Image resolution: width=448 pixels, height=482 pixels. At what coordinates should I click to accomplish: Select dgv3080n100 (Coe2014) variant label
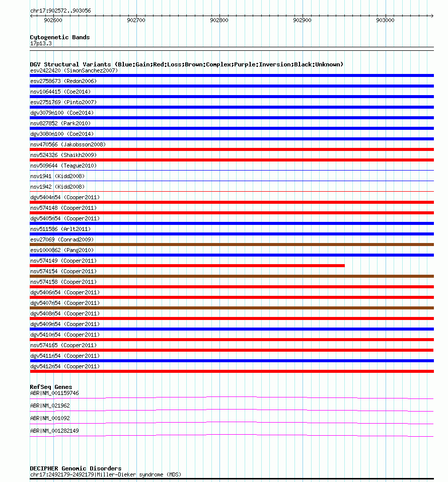pyautogui.click(x=62, y=134)
